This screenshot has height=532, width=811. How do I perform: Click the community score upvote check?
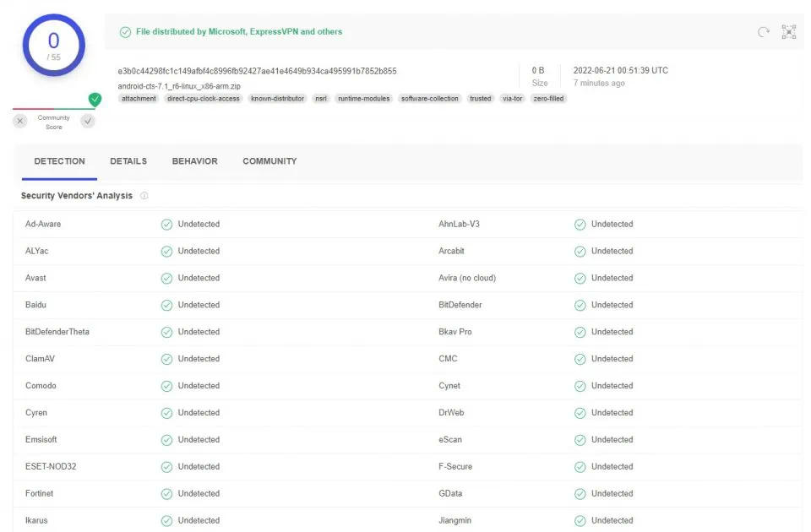(88, 121)
